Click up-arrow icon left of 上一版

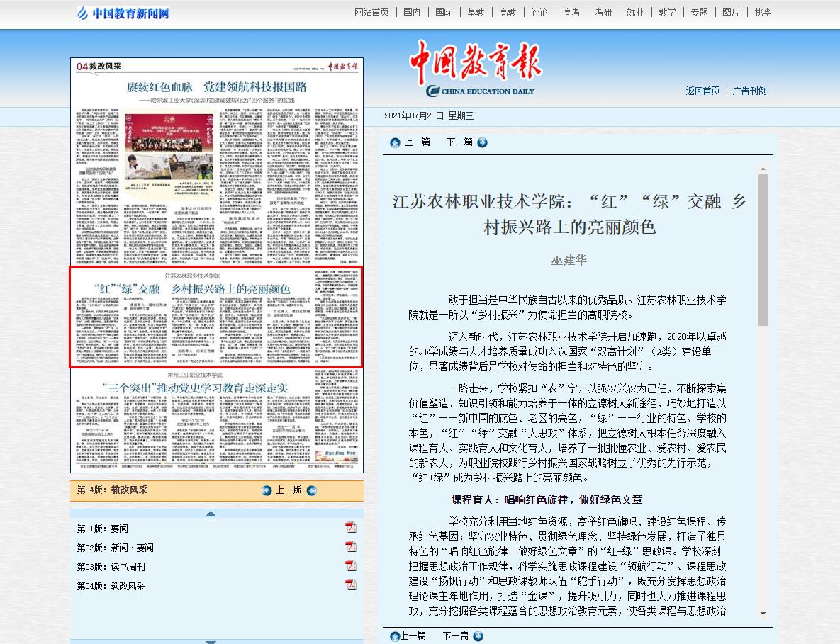point(267,490)
